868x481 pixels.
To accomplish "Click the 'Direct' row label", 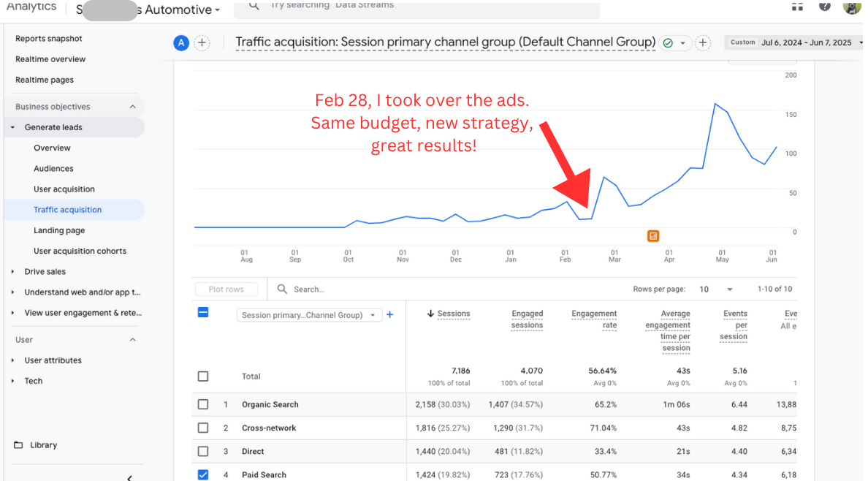I will (x=253, y=452).
